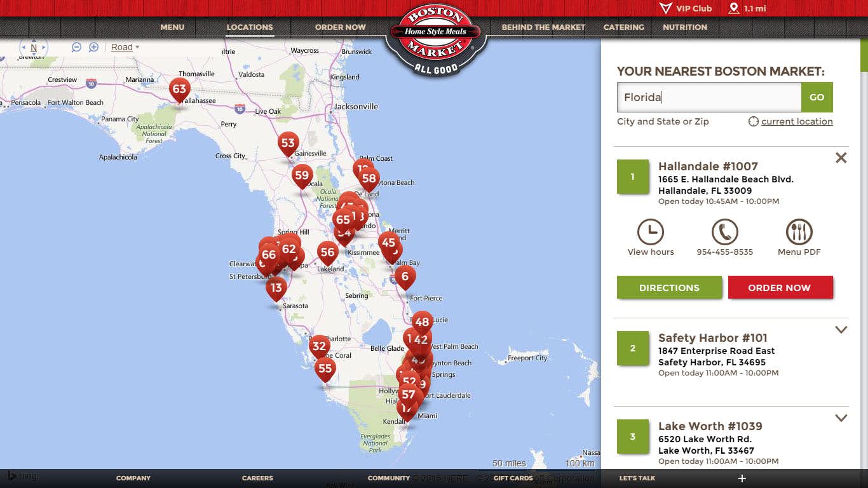Expand the Lake Worth #1039 listing

[841, 418]
